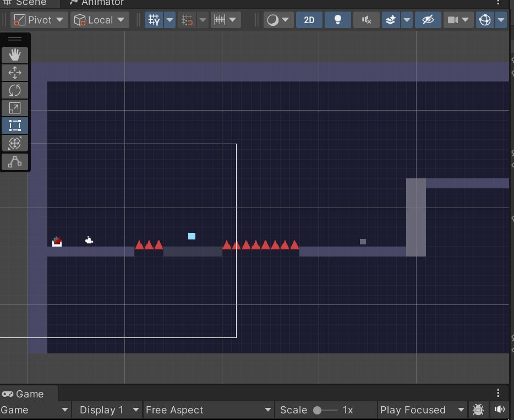Image resolution: width=514 pixels, height=420 pixels.
Task: Open the Local handle rotation dropdown
Action: click(x=100, y=20)
